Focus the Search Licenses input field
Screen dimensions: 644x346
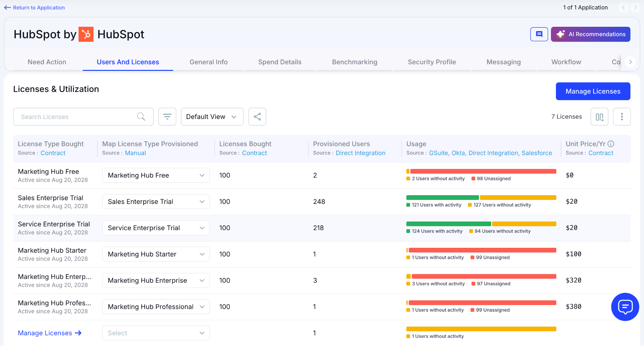75,117
